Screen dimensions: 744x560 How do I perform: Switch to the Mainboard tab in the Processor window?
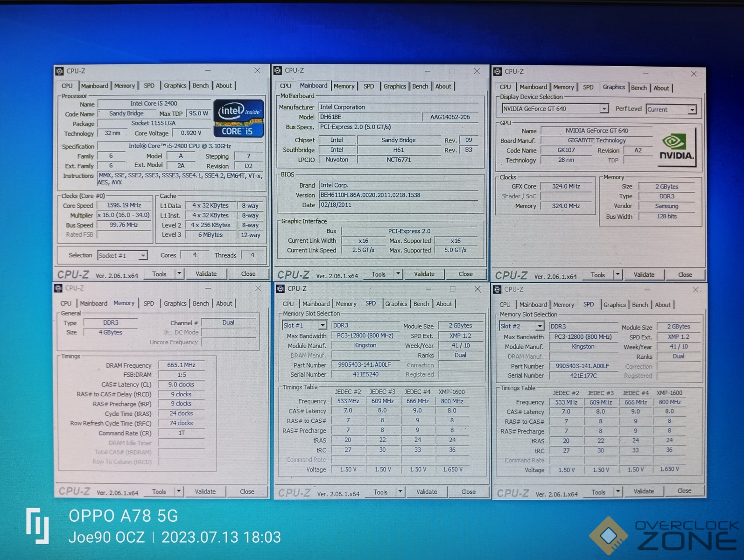[x=94, y=86]
